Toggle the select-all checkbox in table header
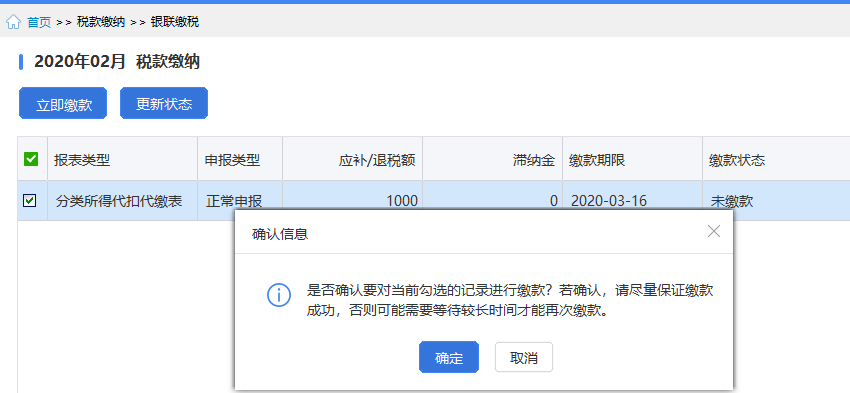The width and height of the screenshot is (850, 393). 31,159
